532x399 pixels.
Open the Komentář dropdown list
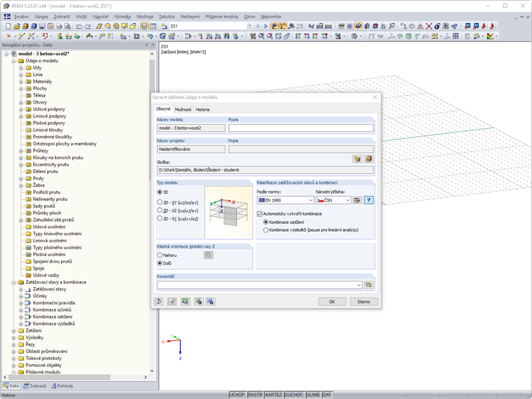point(359,285)
